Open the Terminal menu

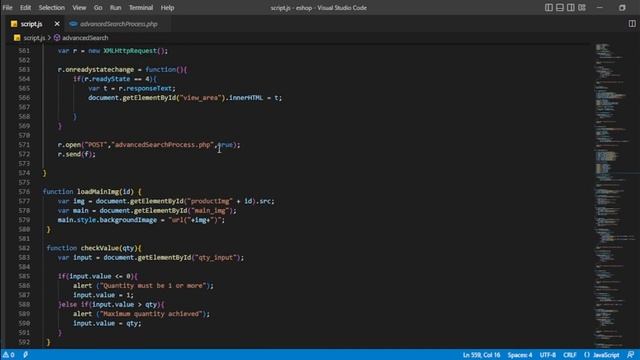(141, 8)
